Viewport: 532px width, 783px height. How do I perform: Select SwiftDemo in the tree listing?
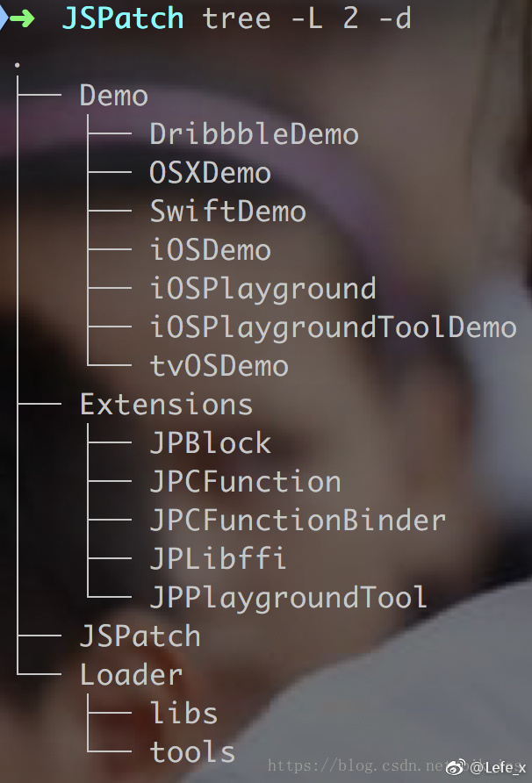(228, 212)
